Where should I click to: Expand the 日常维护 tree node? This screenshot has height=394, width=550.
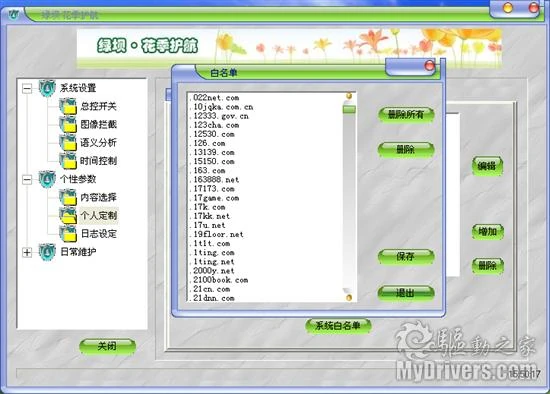(x=27, y=252)
